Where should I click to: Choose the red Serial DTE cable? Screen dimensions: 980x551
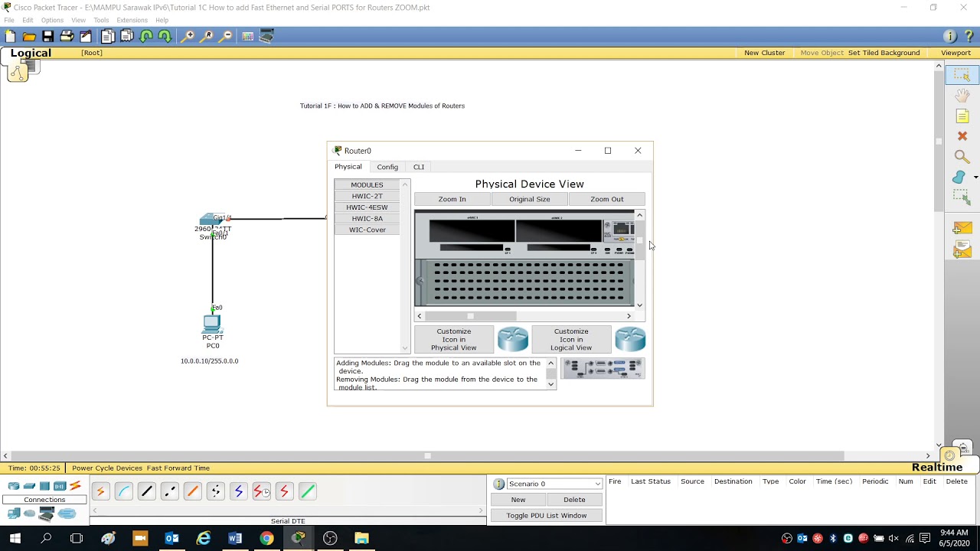(284, 491)
